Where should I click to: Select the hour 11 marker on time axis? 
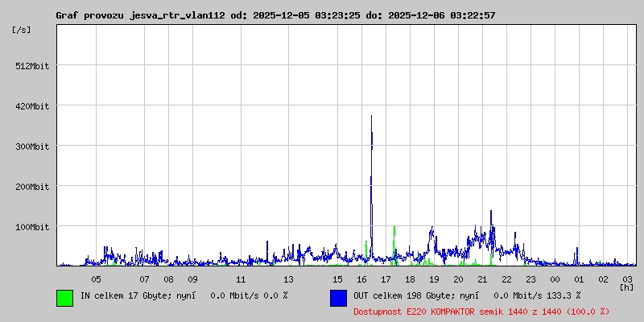241,279
